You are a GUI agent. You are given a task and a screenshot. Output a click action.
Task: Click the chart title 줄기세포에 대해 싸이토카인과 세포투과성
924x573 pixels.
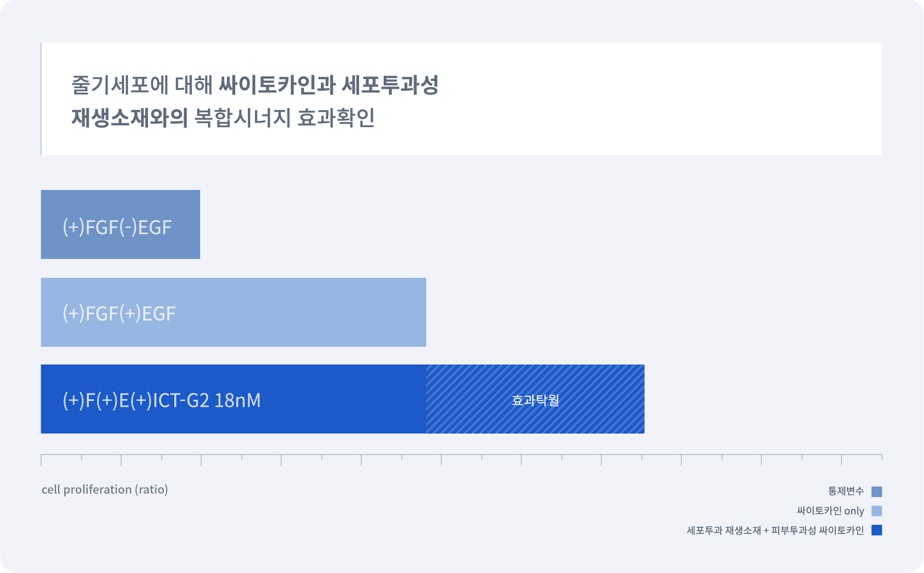coord(255,85)
